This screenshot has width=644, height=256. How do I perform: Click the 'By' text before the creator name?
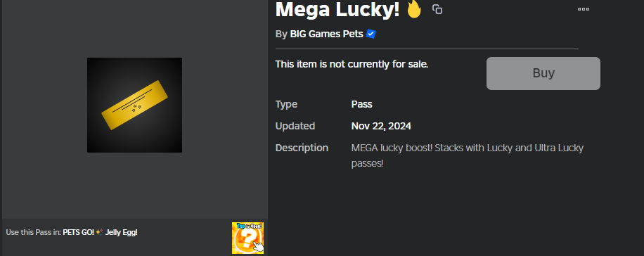(281, 34)
